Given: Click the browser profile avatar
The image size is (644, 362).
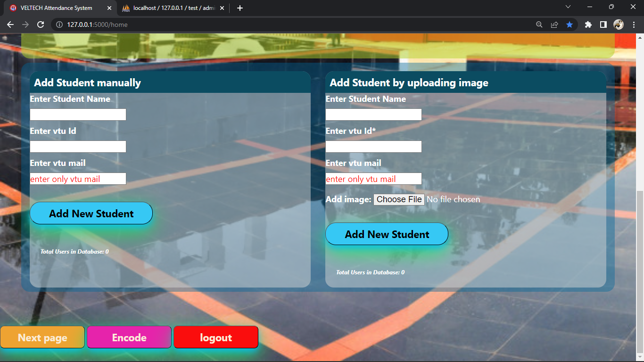Looking at the screenshot, I should (x=619, y=25).
